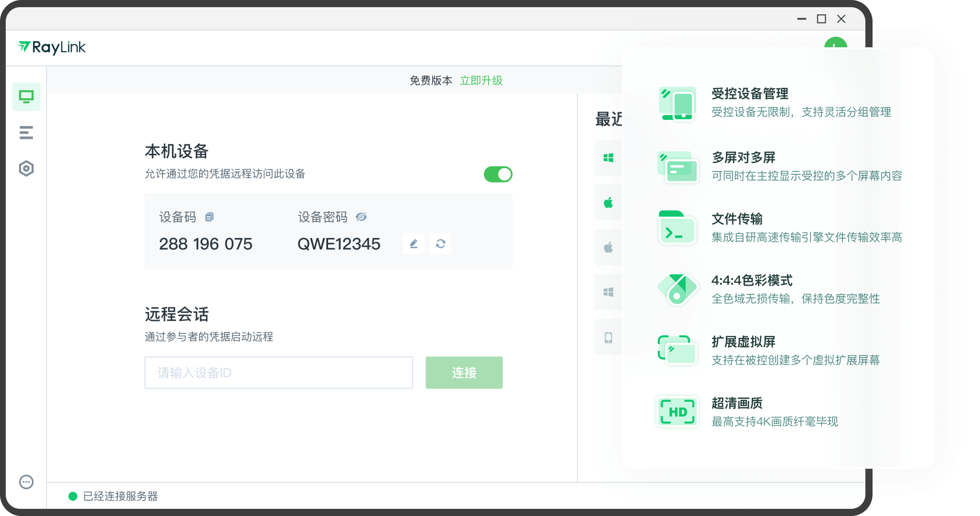
Task: Click the green 连接 connect button
Action: pyautogui.click(x=464, y=373)
